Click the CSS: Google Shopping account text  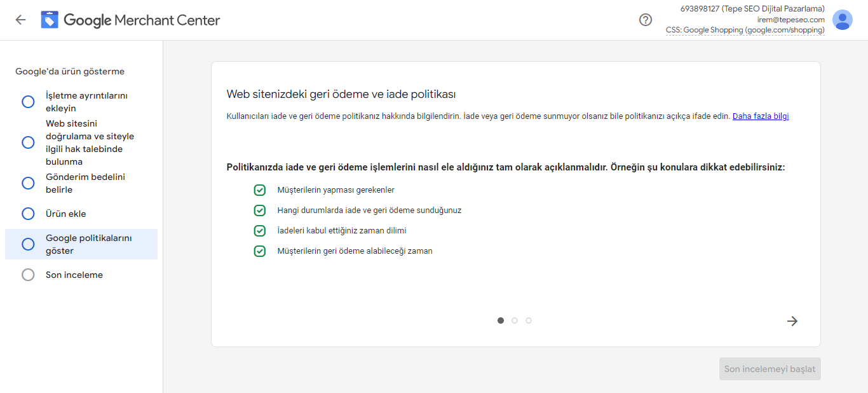745,30
